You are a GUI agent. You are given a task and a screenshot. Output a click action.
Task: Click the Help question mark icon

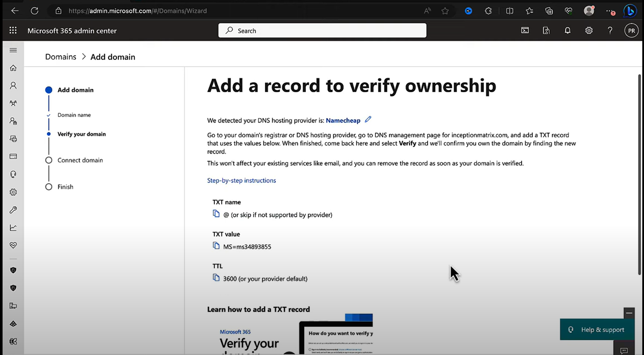pos(610,30)
